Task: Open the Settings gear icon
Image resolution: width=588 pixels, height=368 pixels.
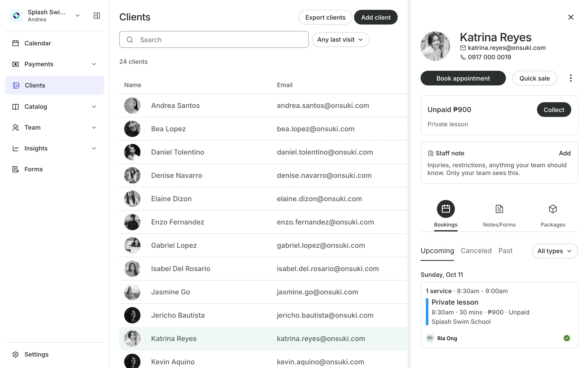Action: coord(16,354)
